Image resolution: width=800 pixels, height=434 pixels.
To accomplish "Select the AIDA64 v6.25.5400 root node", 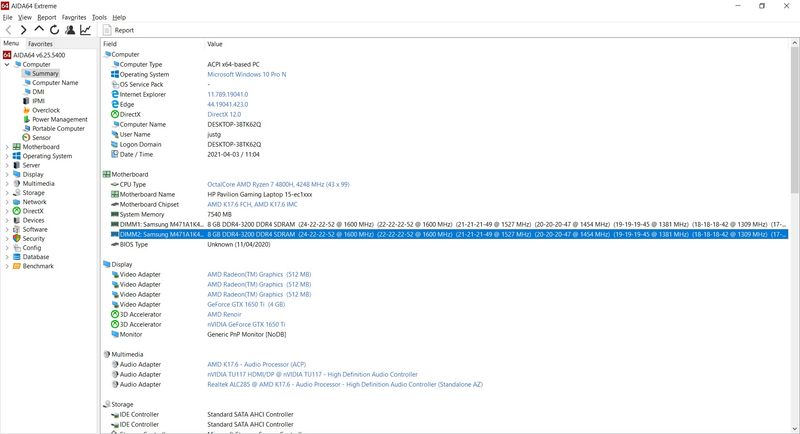I will 39,55.
